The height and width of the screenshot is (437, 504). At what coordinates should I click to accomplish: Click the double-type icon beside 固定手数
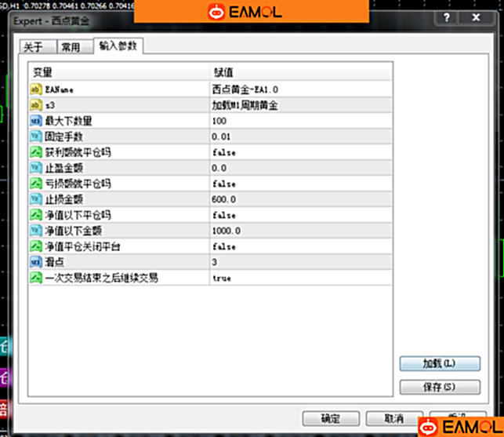point(36,137)
